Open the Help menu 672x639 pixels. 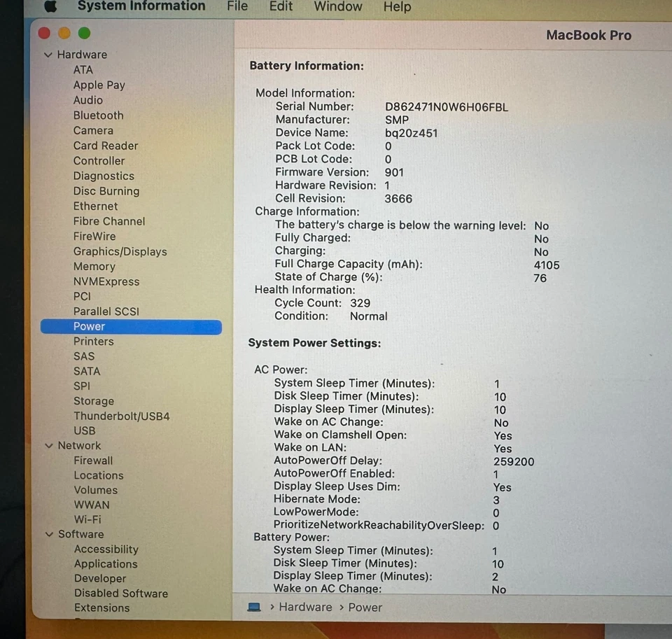[397, 7]
